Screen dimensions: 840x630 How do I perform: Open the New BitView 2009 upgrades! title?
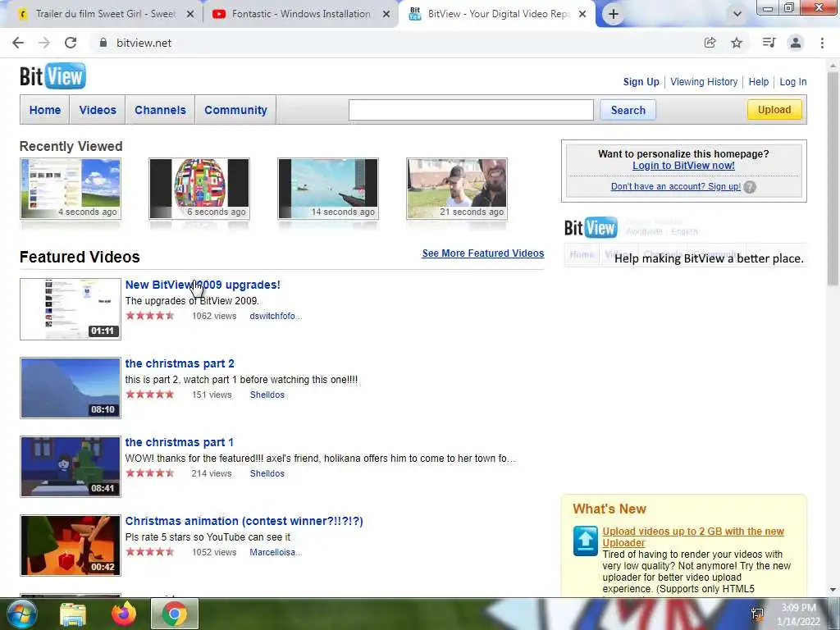[x=203, y=285]
